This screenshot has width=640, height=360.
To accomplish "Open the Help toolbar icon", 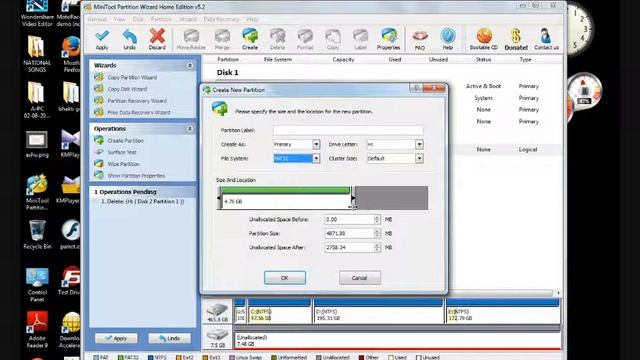I will click(448, 40).
